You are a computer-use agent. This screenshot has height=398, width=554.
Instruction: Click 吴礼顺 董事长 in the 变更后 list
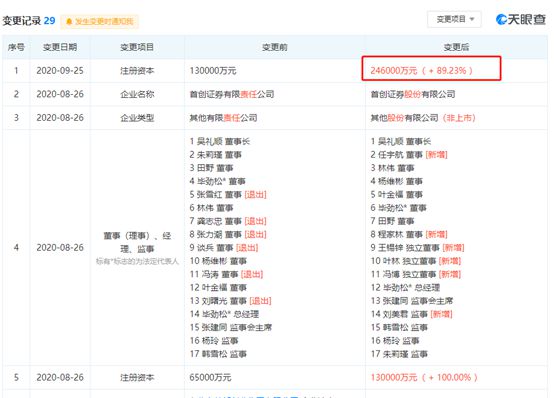[400, 141]
